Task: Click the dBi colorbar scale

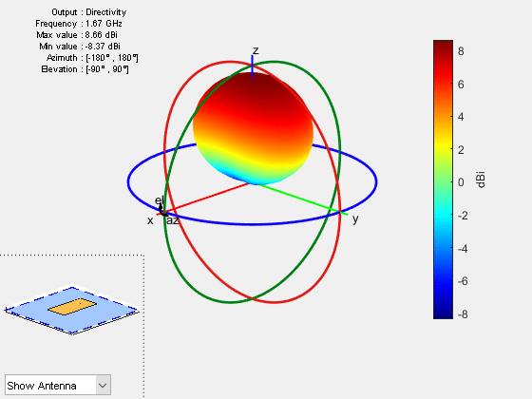Action: 443,180
